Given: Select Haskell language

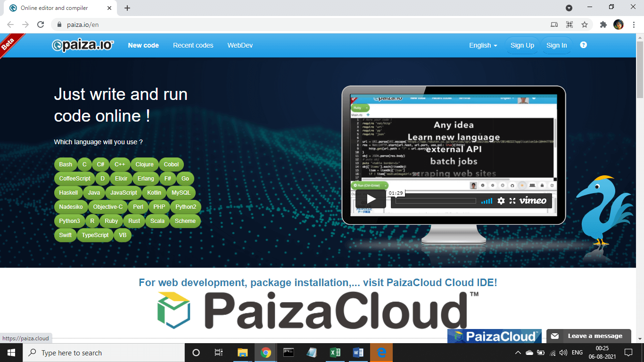Looking at the screenshot, I should pyautogui.click(x=68, y=193).
